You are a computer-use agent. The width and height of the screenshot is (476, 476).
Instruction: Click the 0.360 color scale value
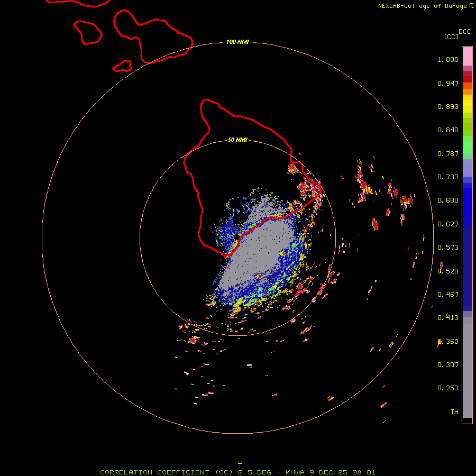(448, 342)
